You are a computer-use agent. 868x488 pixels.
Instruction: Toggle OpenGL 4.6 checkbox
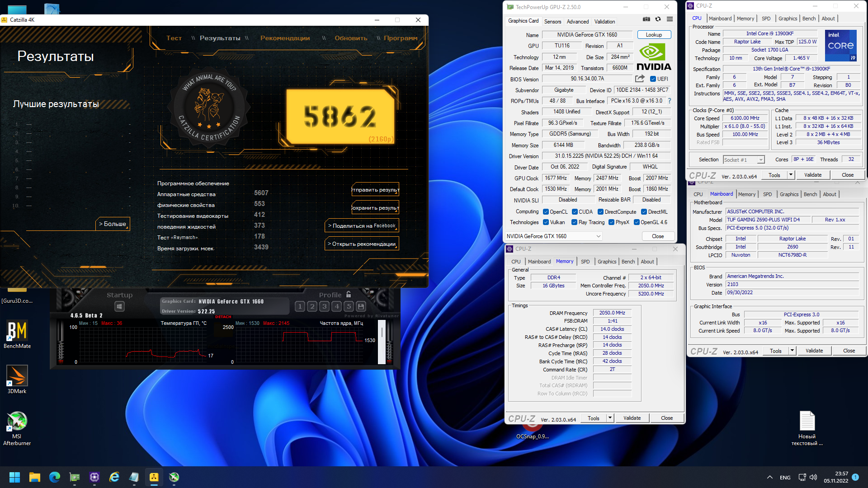[637, 222]
